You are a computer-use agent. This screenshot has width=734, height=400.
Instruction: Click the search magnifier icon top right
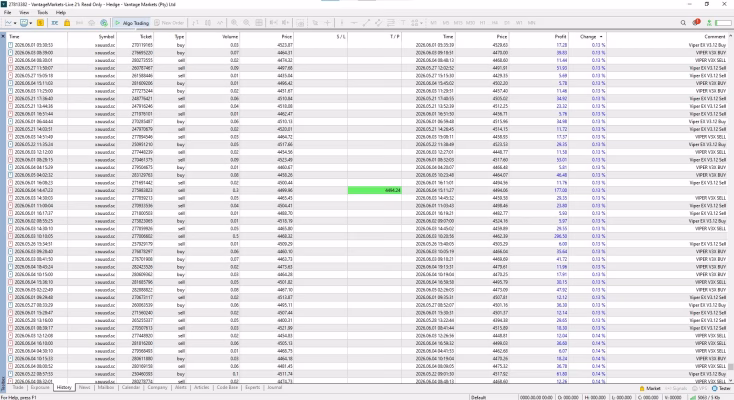pyautogui.click(x=683, y=22)
